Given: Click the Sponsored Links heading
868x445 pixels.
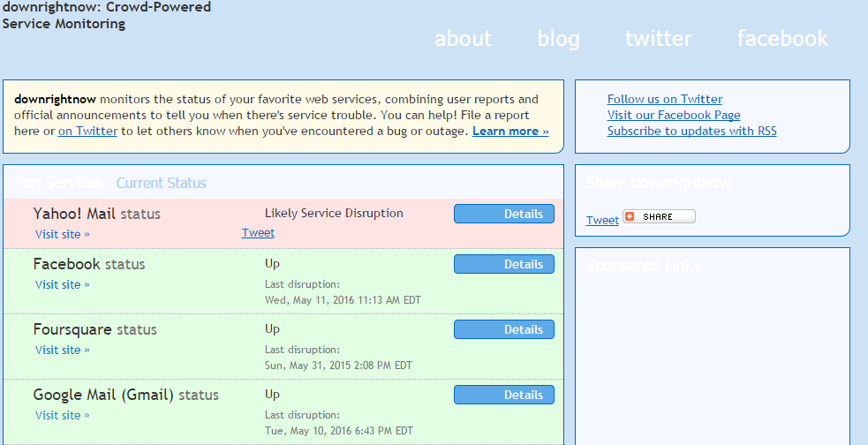Looking at the screenshot, I should (x=643, y=267).
